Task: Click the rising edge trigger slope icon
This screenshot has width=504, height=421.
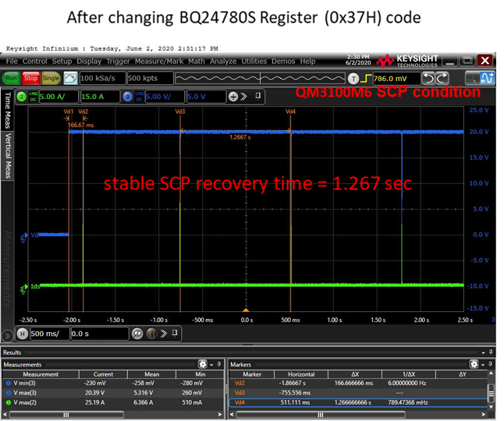Action: click(366, 79)
